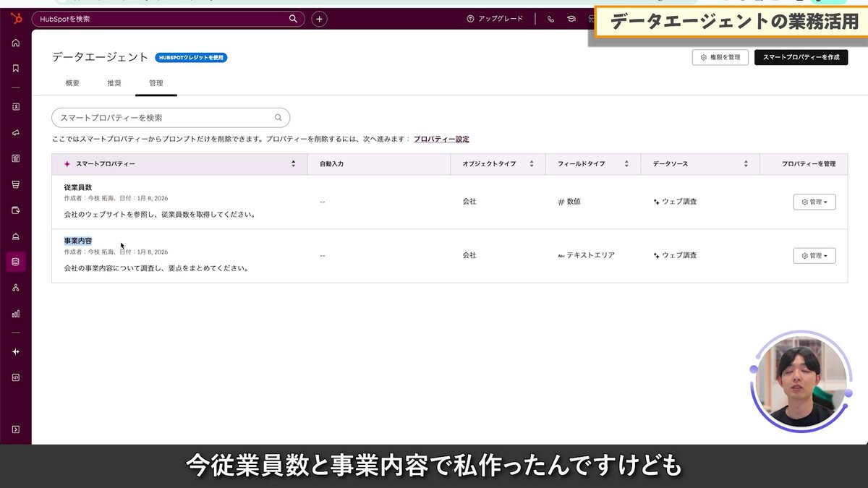The height and width of the screenshot is (488, 868).
Task: Open the CRM contacts icon in the sidebar
Action: (16, 107)
